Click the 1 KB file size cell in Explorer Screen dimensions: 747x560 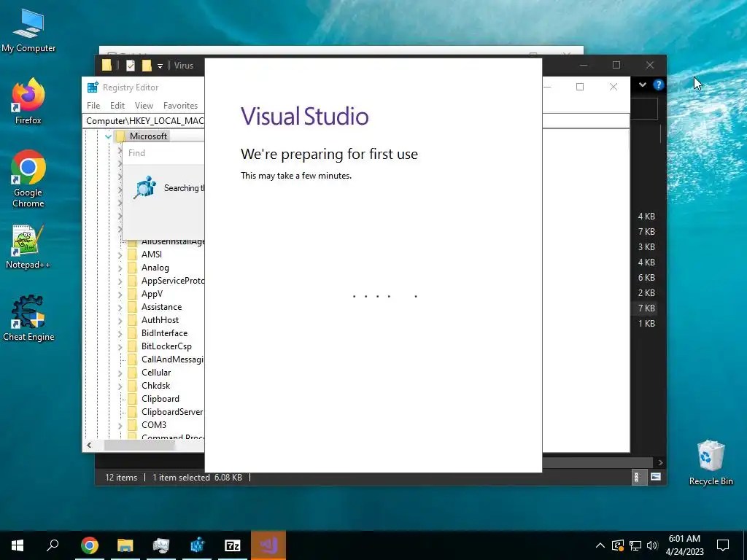[x=646, y=323]
